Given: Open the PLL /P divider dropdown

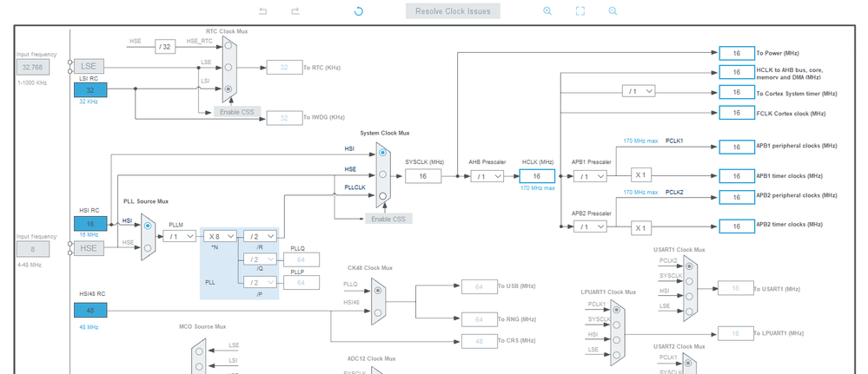Looking at the screenshot, I should (x=260, y=283).
